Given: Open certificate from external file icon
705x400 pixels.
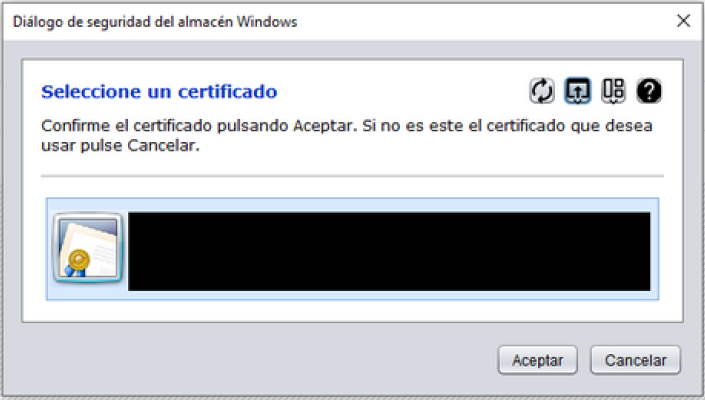Looking at the screenshot, I should click(577, 90).
